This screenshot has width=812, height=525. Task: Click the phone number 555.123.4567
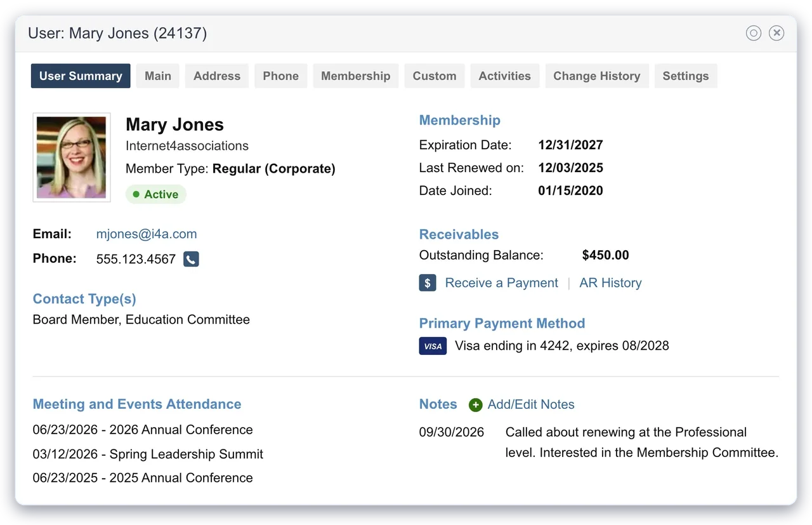tap(136, 259)
